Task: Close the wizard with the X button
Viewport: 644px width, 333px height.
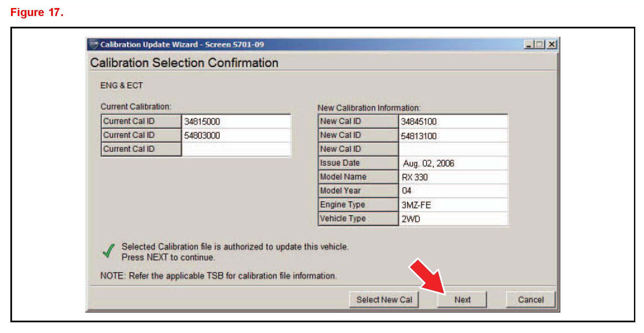Action: coord(551,44)
